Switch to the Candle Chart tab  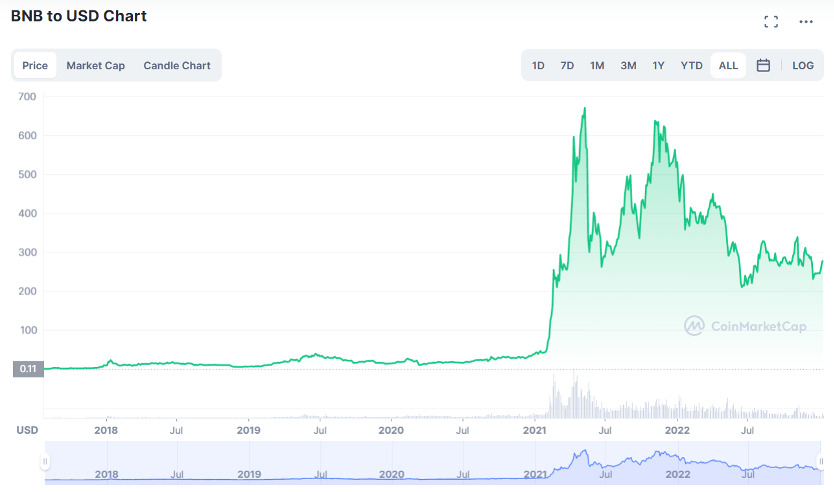177,65
